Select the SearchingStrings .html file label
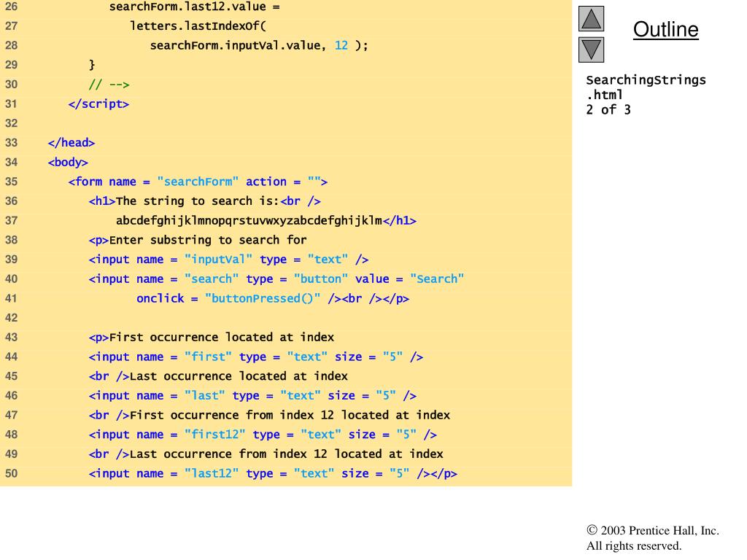The width and height of the screenshot is (747, 560). click(x=646, y=87)
